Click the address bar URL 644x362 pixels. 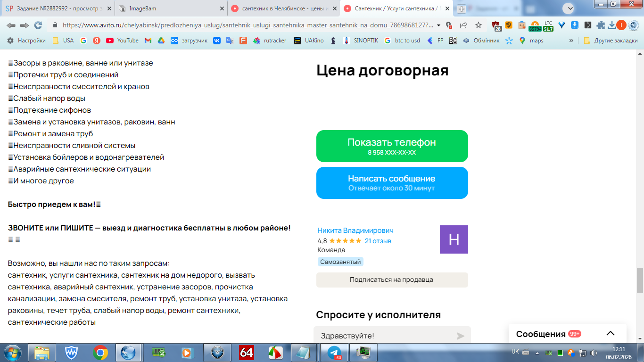click(x=248, y=25)
